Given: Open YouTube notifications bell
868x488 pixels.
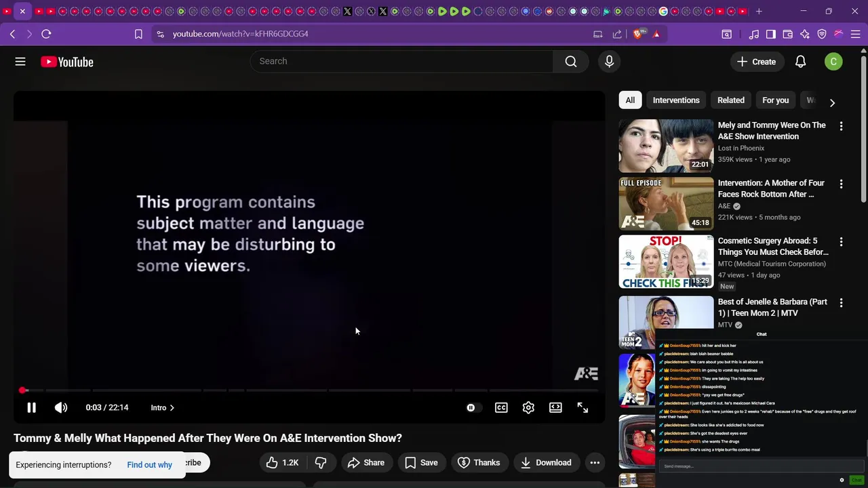Looking at the screenshot, I should 800,62.
